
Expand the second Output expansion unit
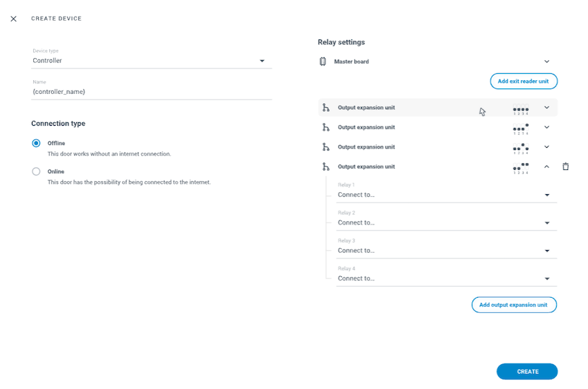coord(546,127)
